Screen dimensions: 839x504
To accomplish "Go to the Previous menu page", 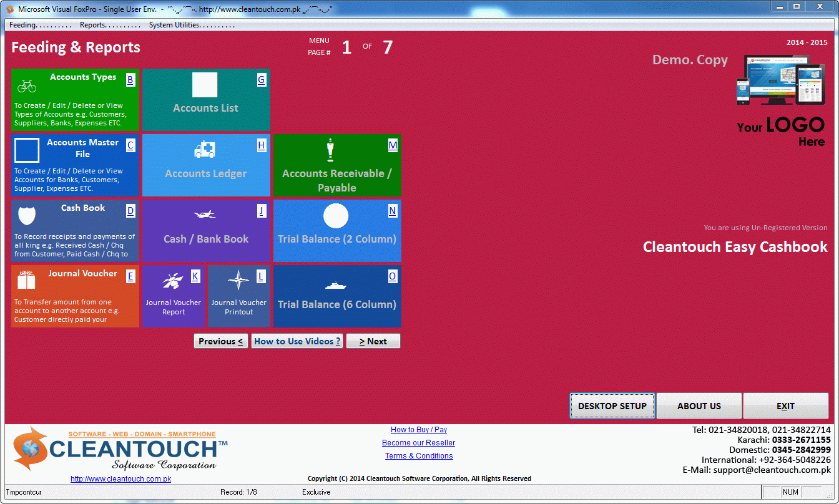I will 221,341.
